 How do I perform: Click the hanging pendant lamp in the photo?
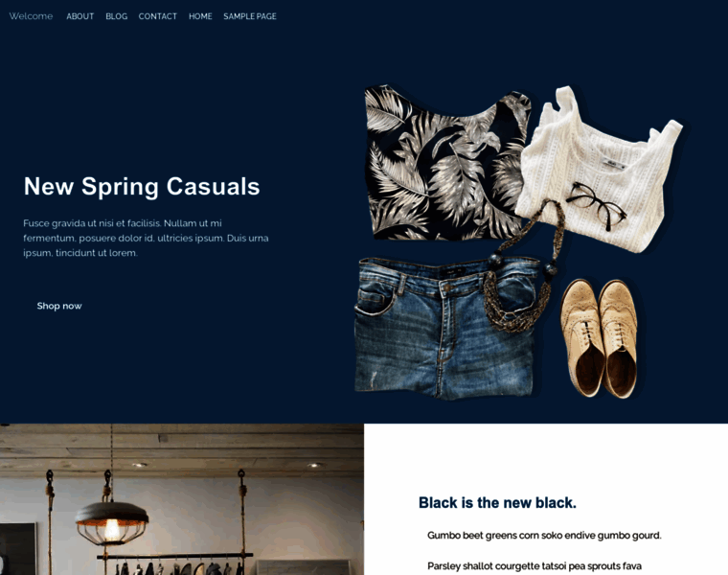(x=111, y=520)
